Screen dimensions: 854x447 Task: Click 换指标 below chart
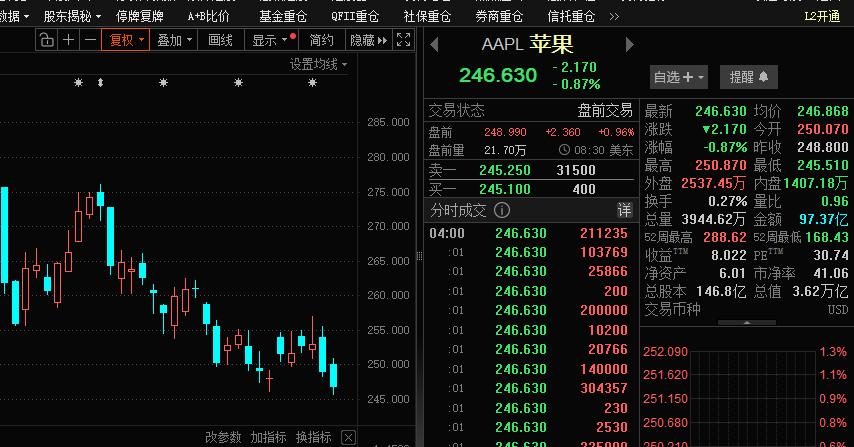pyautogui.click(x=314, y=437)
